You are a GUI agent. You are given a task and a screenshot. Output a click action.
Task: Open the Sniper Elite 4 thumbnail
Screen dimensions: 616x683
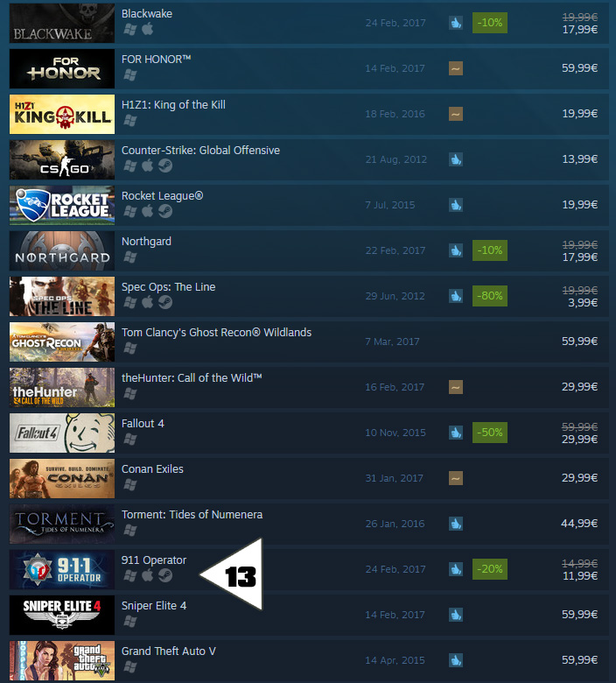click(62, 615)
